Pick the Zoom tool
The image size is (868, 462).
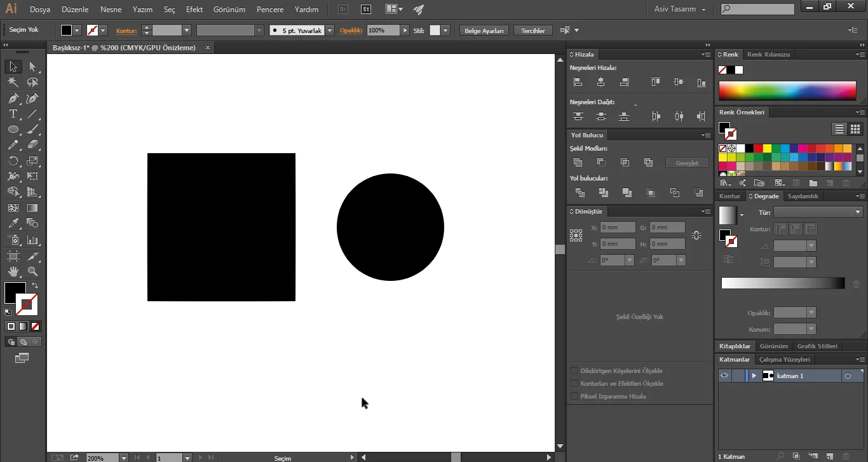[x=33, y=271]
